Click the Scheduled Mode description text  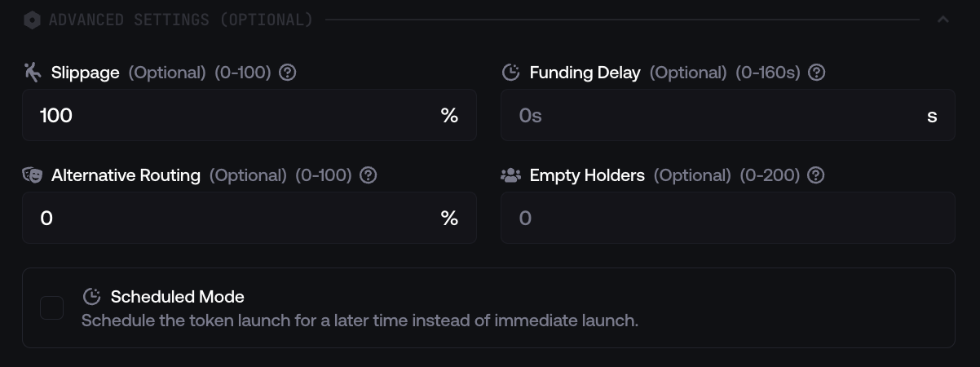[x=360, y=321]
